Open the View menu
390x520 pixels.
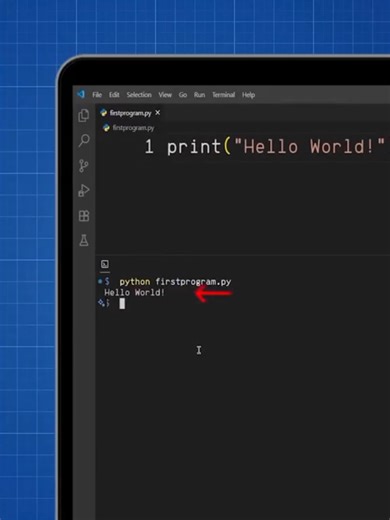click(165, 95)
